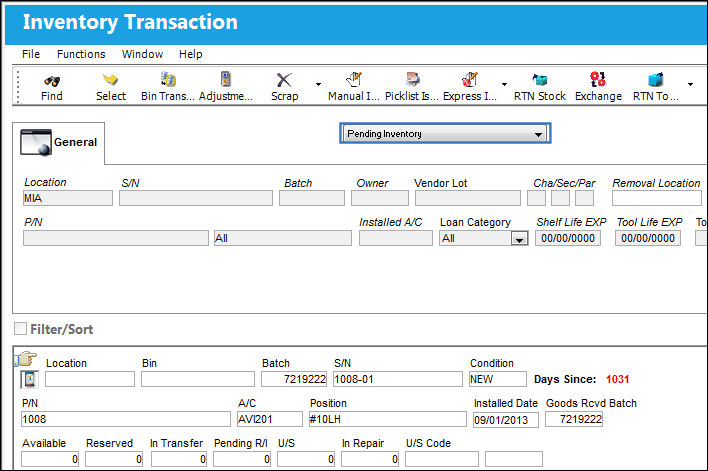Click the Inventory Transaction title text
Screen dimensions: 708x471
point(130,22)
